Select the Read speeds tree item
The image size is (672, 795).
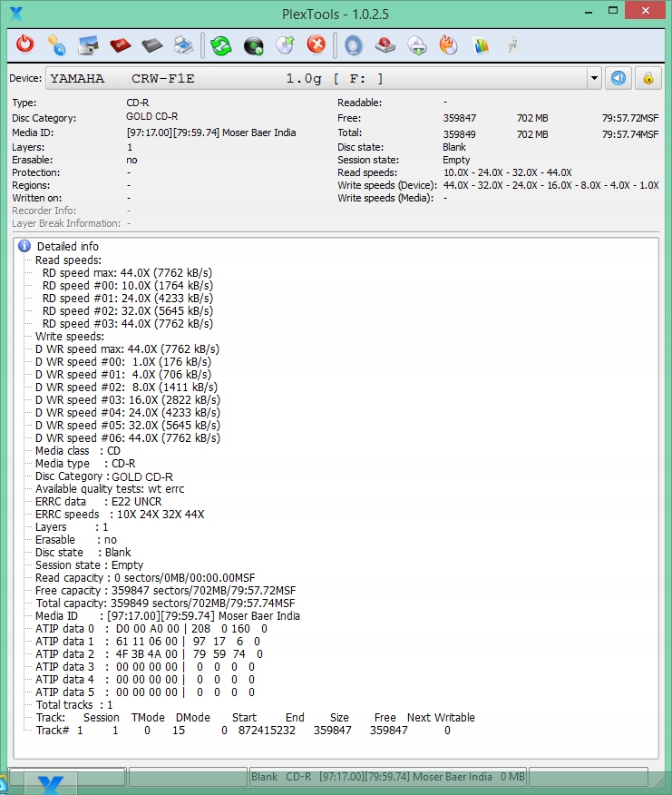click(69, 260)
